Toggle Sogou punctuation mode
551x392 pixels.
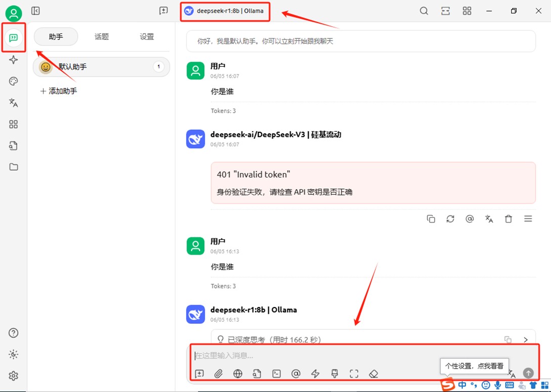tap(474, 385)
